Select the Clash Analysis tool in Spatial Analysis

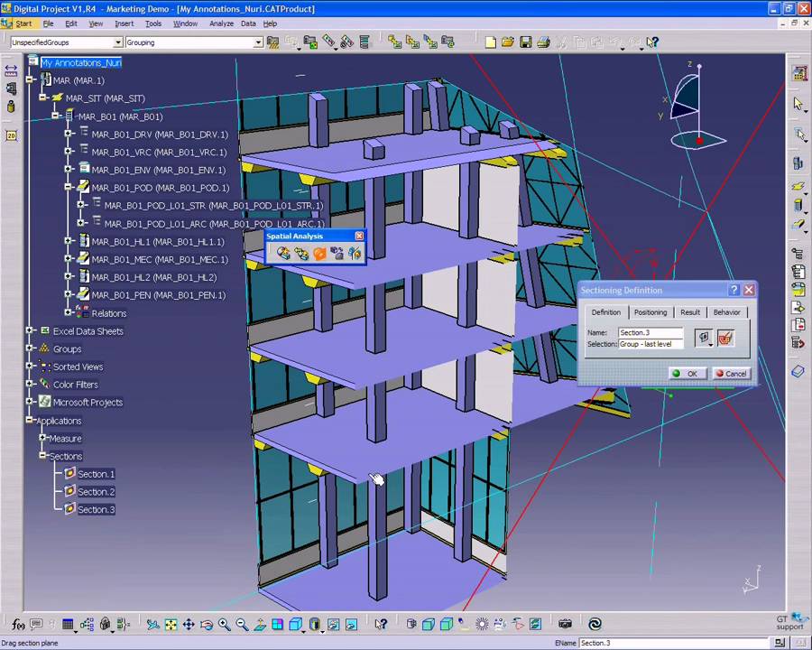pyautogui.click(x=283, y=253)
